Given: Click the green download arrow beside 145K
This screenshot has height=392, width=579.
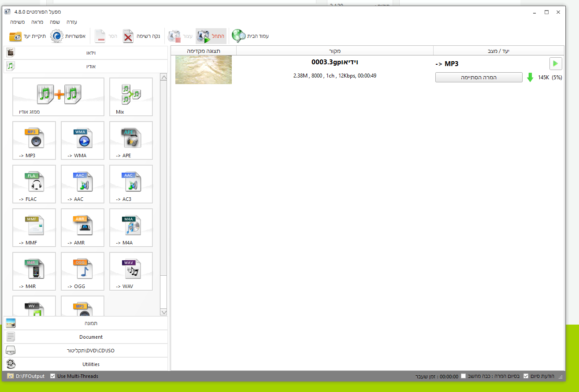Looking at the screenshot, I should 531,78.
